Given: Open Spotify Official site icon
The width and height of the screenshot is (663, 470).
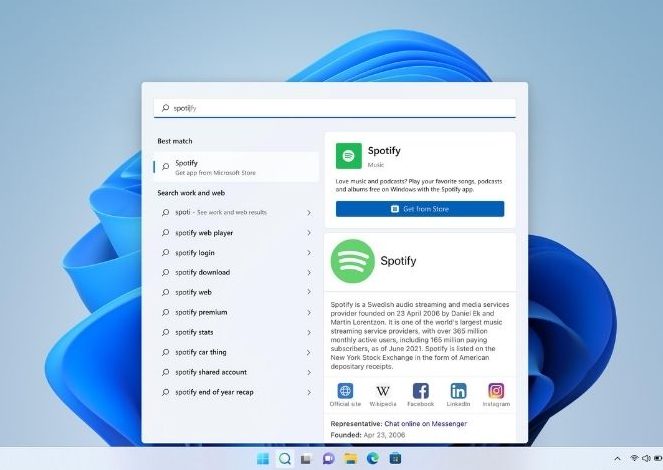Looking at the screenshot, I should coord(345,391).
